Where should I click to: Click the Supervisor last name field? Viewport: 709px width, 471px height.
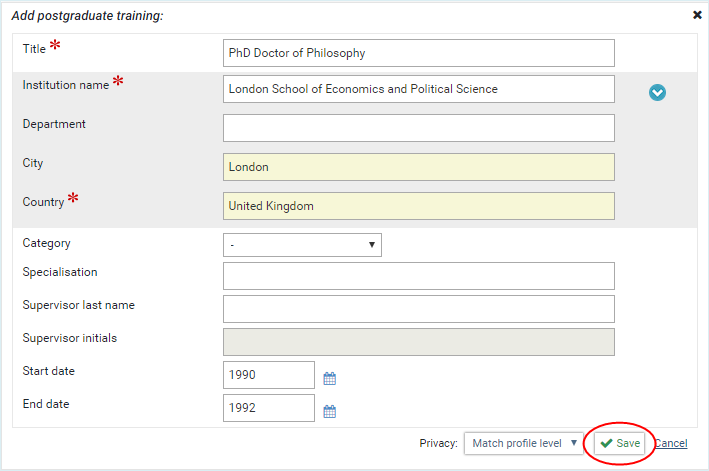click(418, 309)
